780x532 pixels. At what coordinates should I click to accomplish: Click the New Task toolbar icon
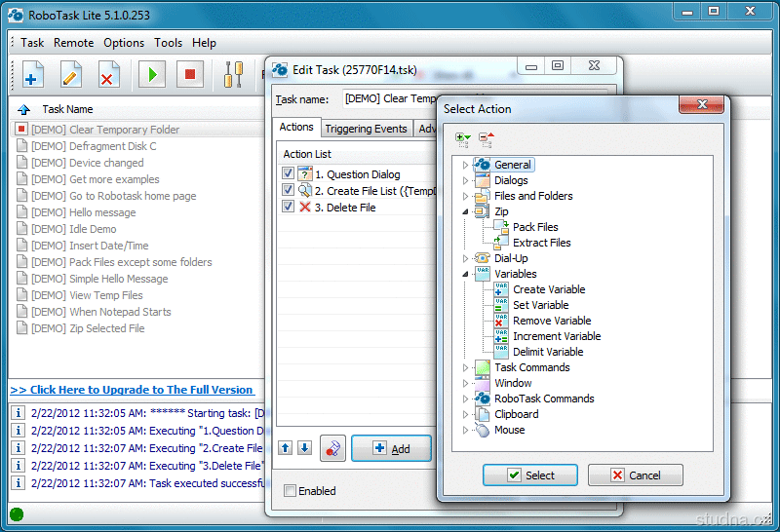coord(32,75)
